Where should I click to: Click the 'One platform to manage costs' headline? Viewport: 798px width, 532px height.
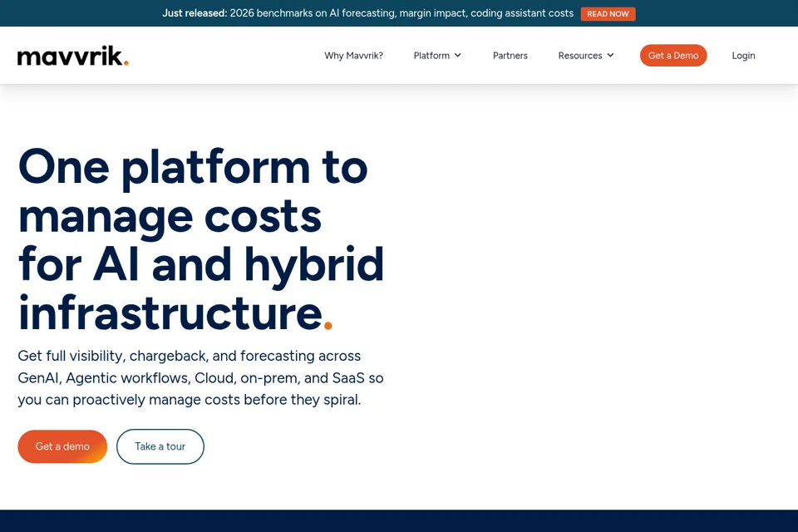coord(201,239)
